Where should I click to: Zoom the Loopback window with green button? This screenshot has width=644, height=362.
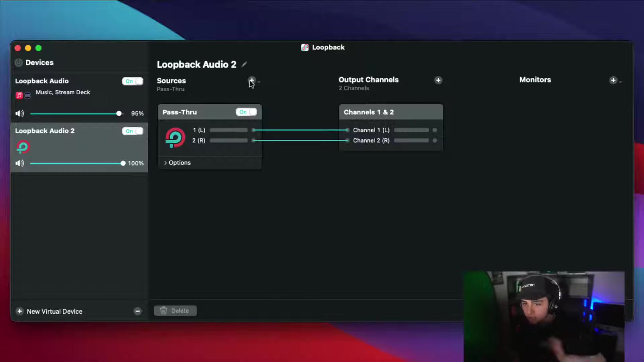(39, 48)
